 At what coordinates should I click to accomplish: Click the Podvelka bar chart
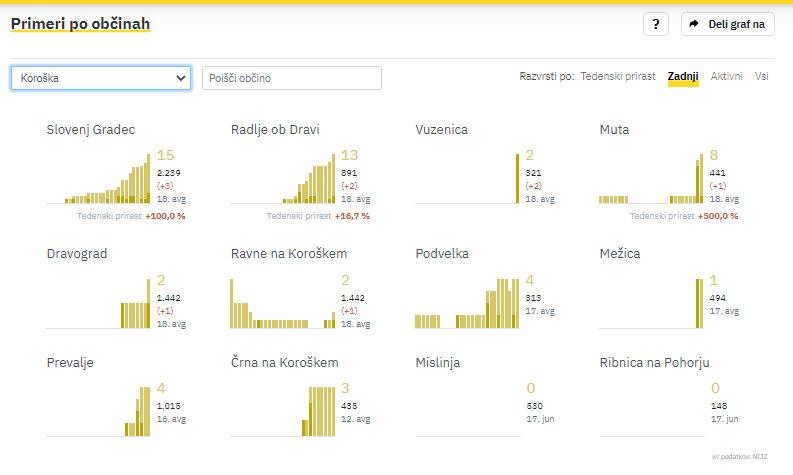(466, 305)
